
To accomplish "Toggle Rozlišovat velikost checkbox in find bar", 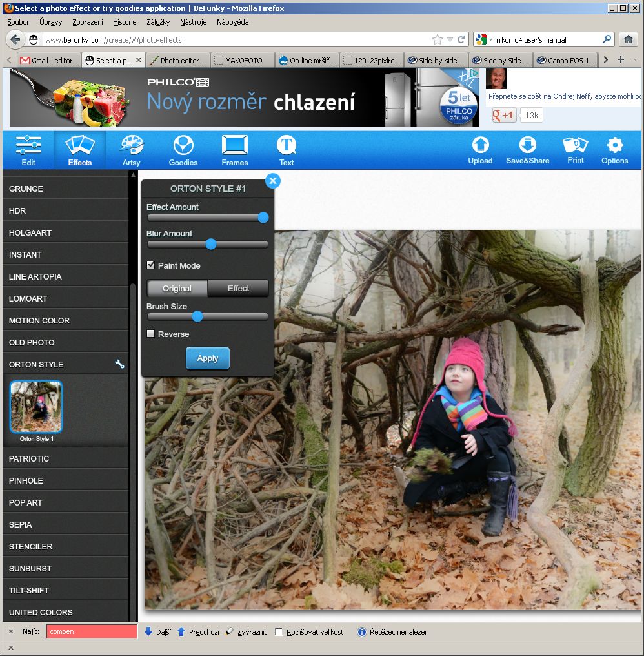I will (x=279, y=632).
